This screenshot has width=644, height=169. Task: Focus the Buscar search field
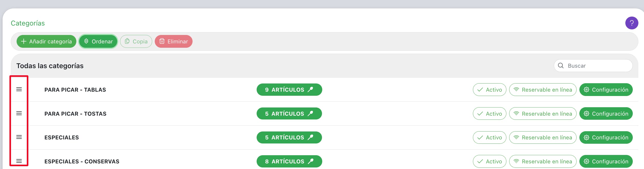point(598,66)
